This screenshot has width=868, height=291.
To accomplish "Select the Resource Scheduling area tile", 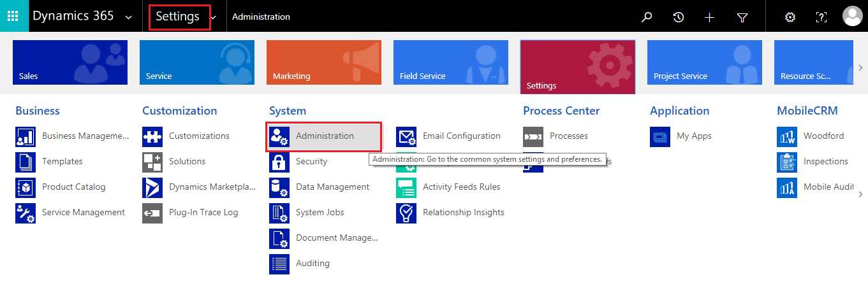I will [x=814, y=62].
